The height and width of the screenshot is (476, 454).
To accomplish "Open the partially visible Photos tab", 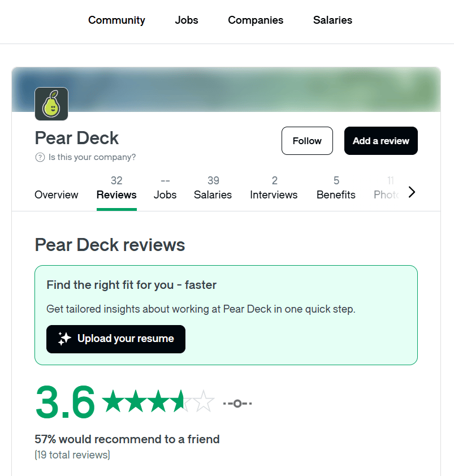I will click(x=386, y=194).
